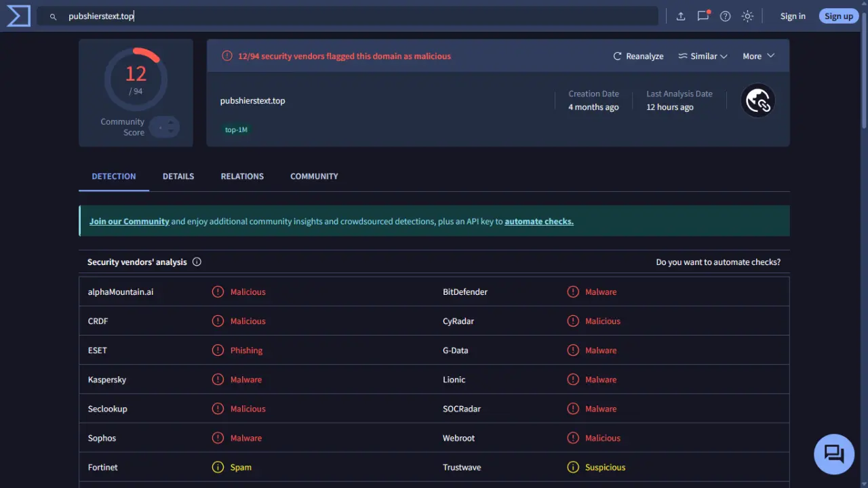Click alert icon in Sophos row
The image size is (868, 488).
[x=218, y=437]
